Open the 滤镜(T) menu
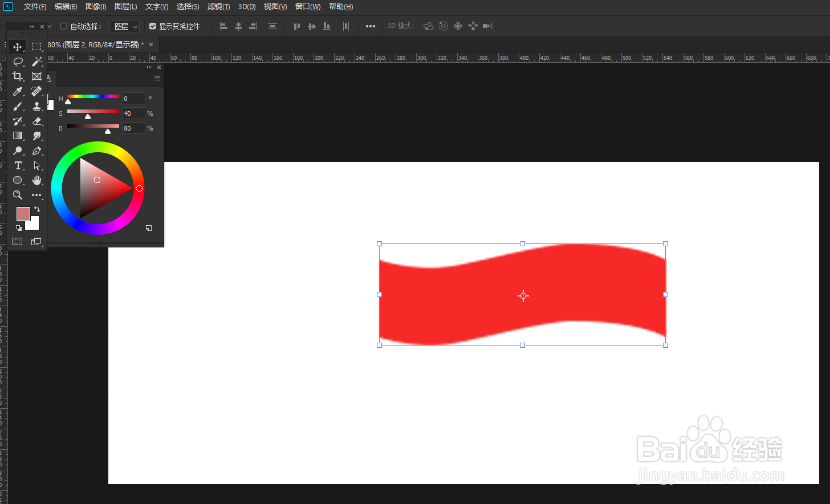Image resolution: width=830 pixels, height=504 pixels. 218,7
